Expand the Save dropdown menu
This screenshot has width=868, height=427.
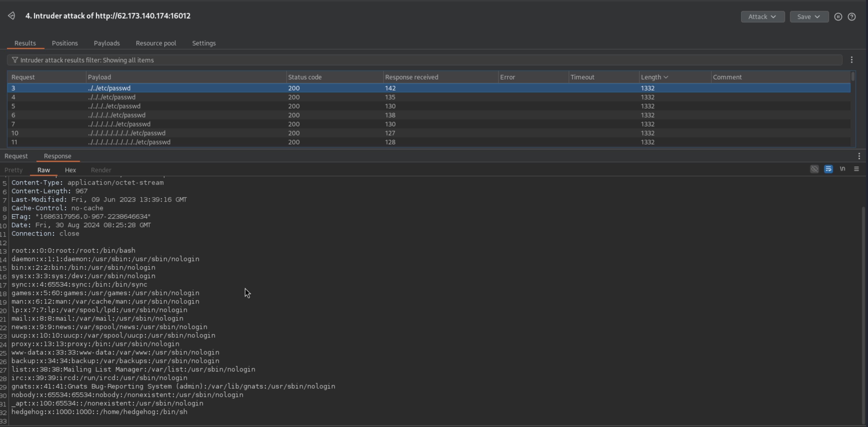(x=809, y=17)
